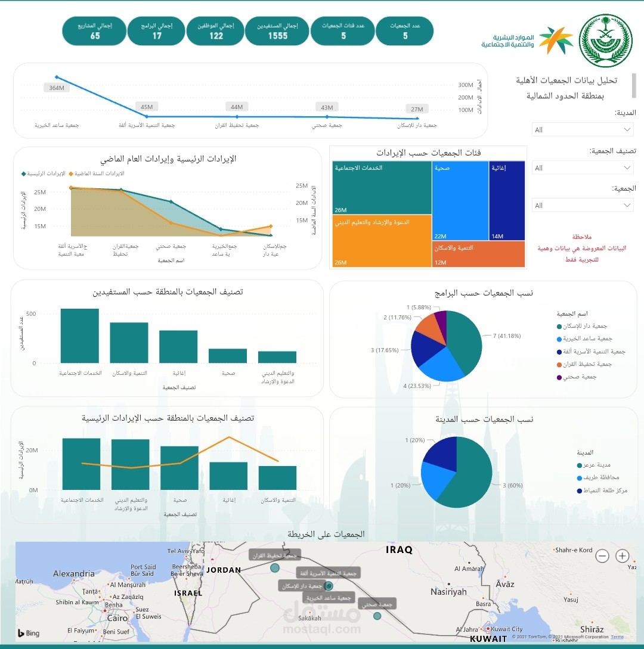The height and width of the screenshot is (649, 644).
Task: Select the عدد فئات الجمعيات card
Action: pyautogui.click(x=343, y=31)
